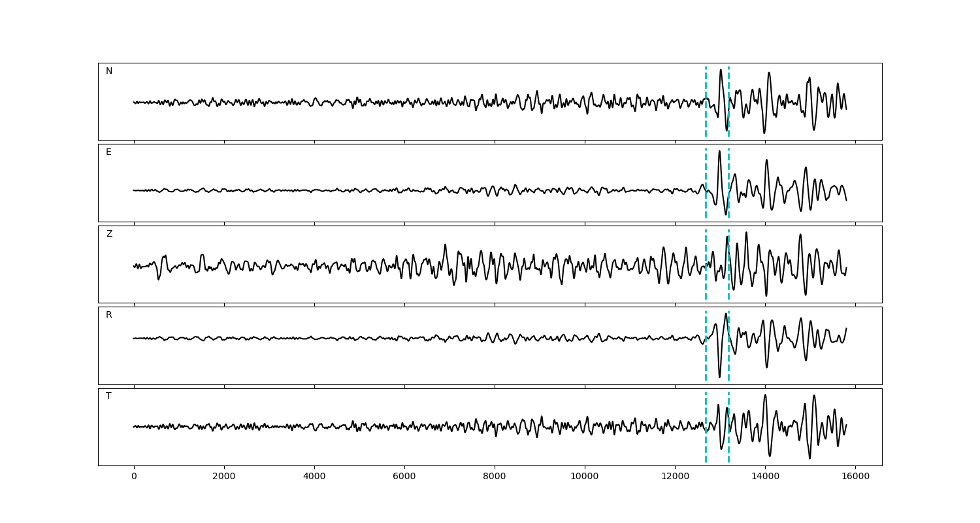The height and width of the screenshot is (523, 980).
Task: Click the T component panel label
Action: (108, 396)
